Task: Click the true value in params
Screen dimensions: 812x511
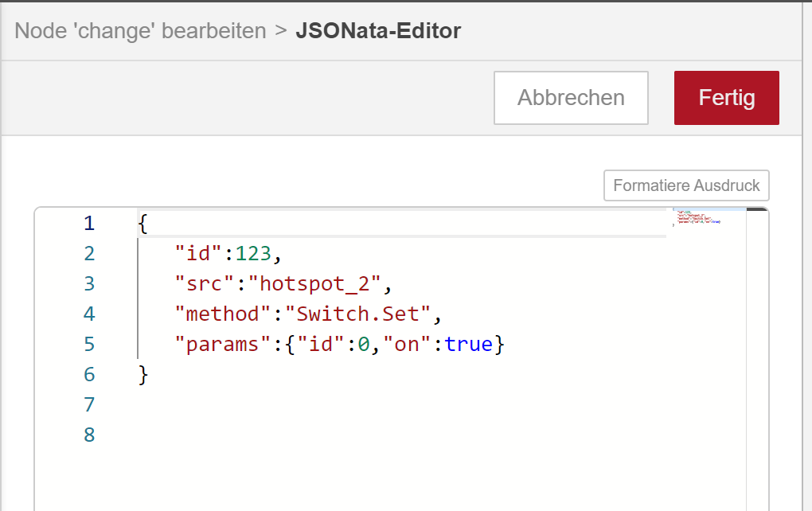Action: [x=468, y=344]
